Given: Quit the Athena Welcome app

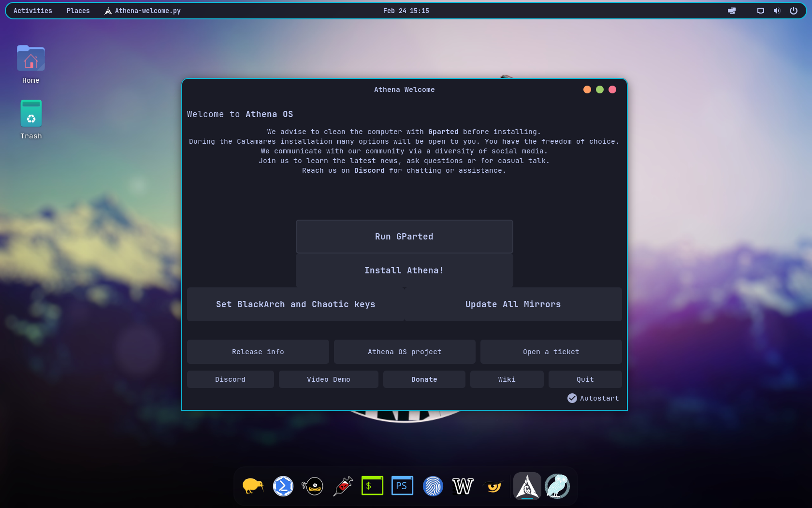Looking at the screenshot, I should tap(585, 379).
